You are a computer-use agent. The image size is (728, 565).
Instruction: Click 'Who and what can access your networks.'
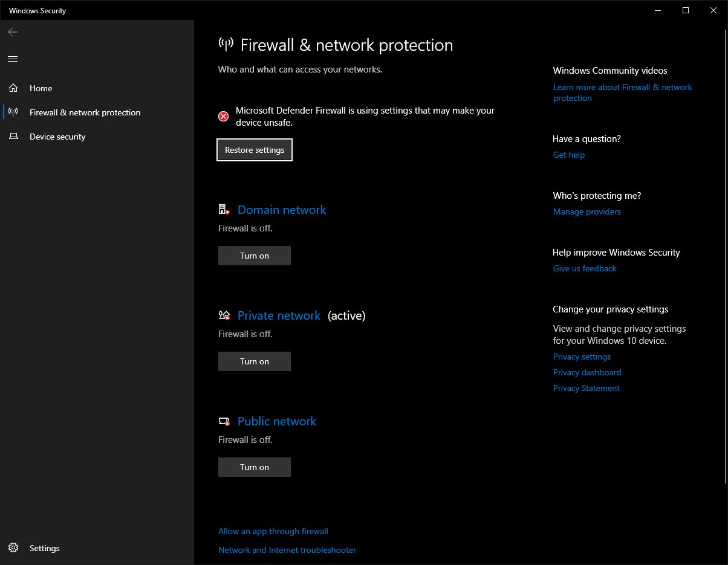coord(300,69)
